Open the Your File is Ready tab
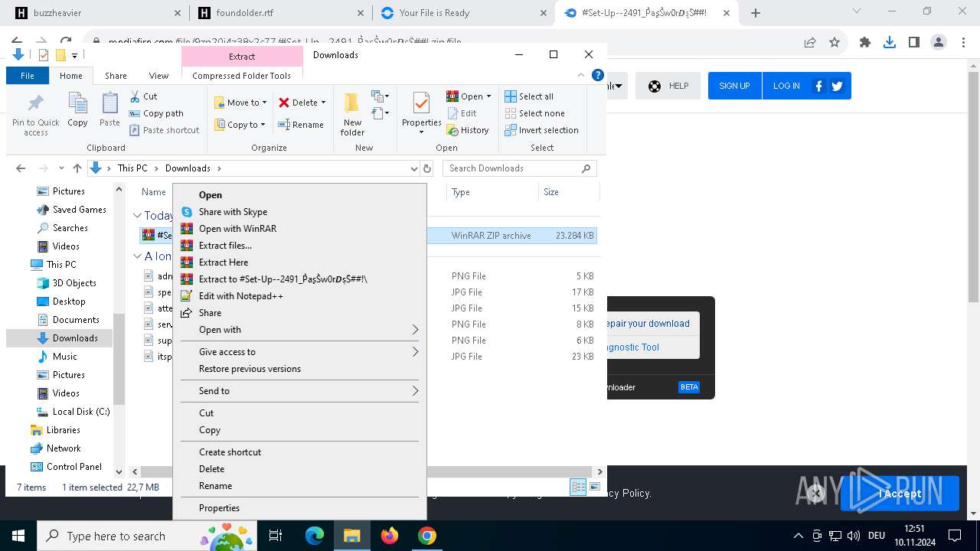The image size is (980, 551). 463,12
